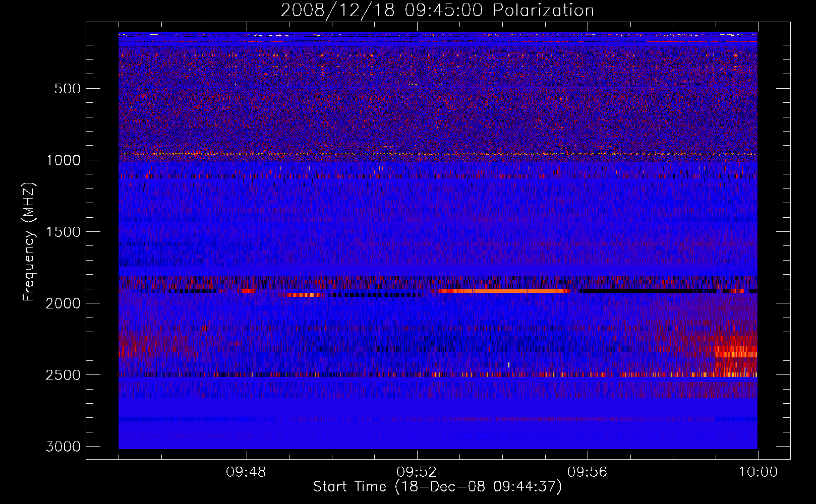Image resolution: width=816 pixels, height=504 pixels.
Task: Click the 10:00 time tick label
Action: pyautogui.click(x=758, y=472)
